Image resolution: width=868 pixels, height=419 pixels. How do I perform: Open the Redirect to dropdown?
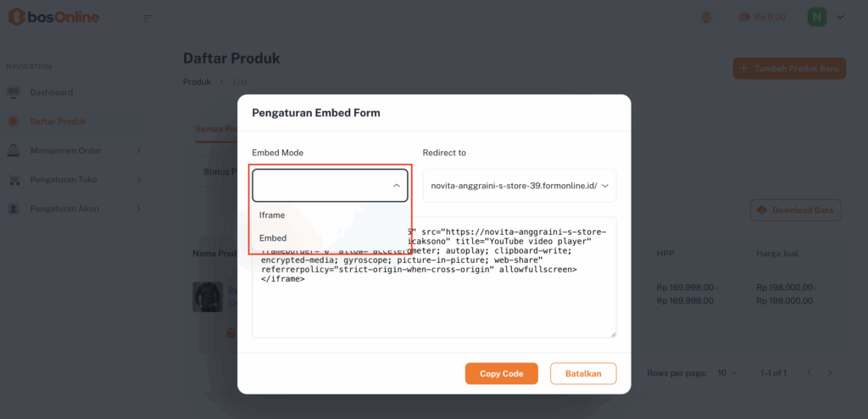pos(520,186)
